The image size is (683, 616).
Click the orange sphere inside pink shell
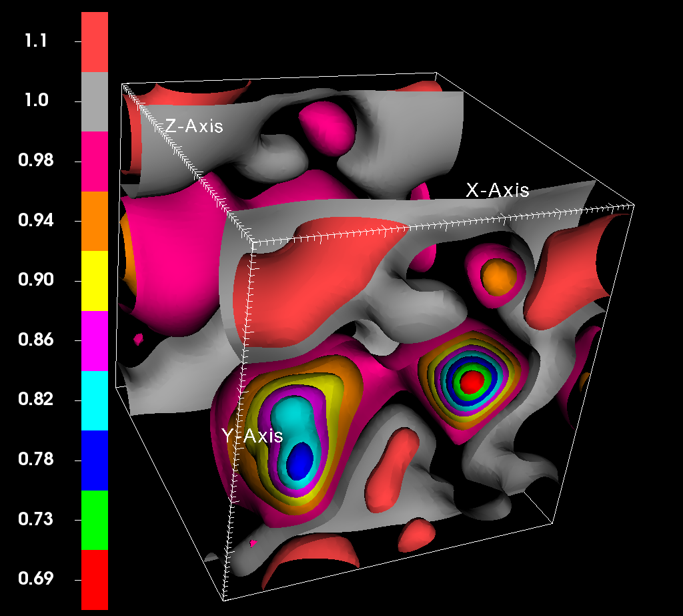click(x=499, y=278)
